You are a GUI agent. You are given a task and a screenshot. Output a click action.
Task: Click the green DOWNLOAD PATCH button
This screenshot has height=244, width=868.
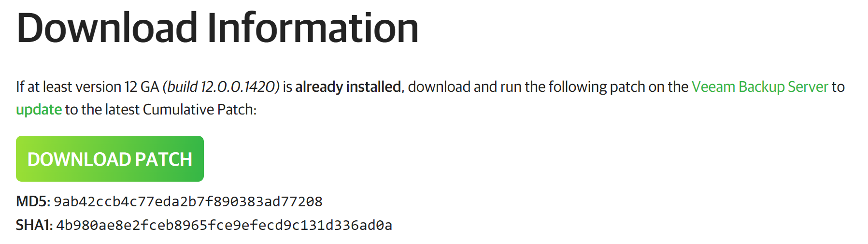click(x=110, y=158)
